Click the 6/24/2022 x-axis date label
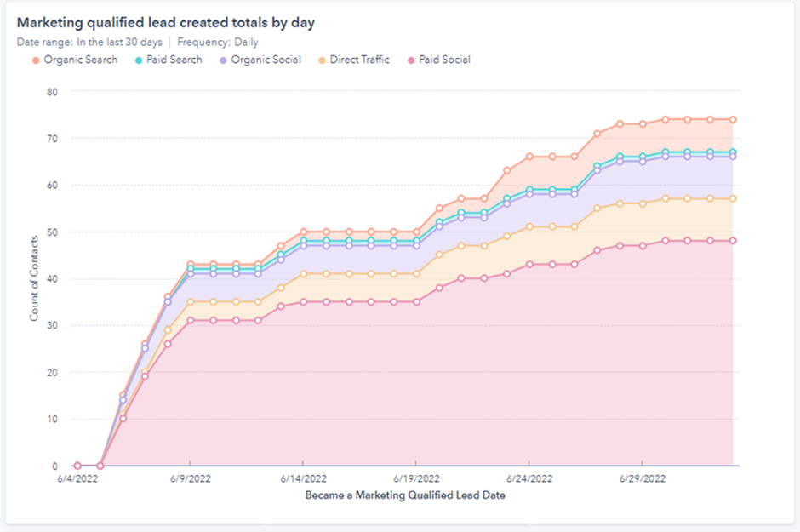 pos(529,479)
